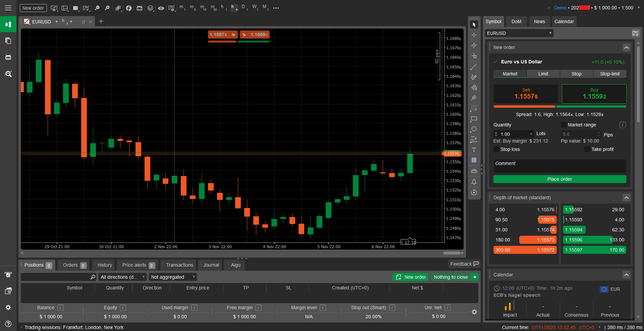Open the Copy section in sidebar

[x=8, y=41]
